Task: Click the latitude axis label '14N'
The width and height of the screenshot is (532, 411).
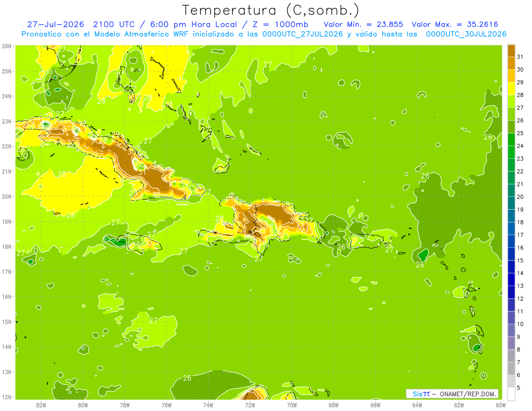Action: (x=7, y=347)
